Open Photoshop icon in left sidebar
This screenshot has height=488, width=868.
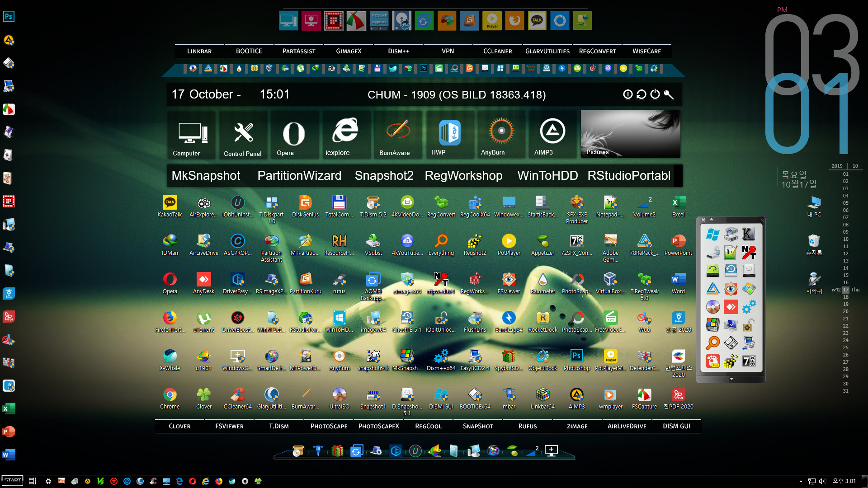pyautogui.click(x=9, y=17)
